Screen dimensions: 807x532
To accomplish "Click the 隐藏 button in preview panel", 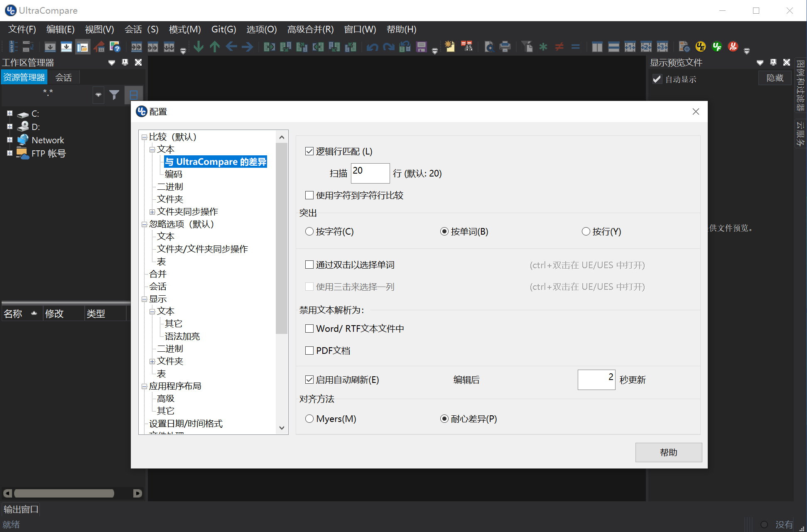I will coord(775,78).
